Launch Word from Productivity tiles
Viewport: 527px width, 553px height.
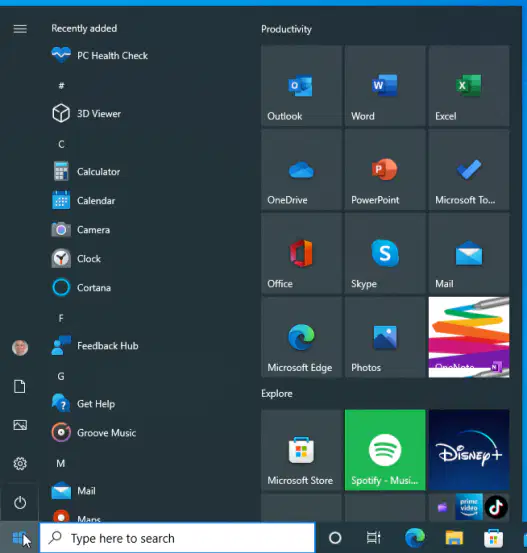coord(385,86)
